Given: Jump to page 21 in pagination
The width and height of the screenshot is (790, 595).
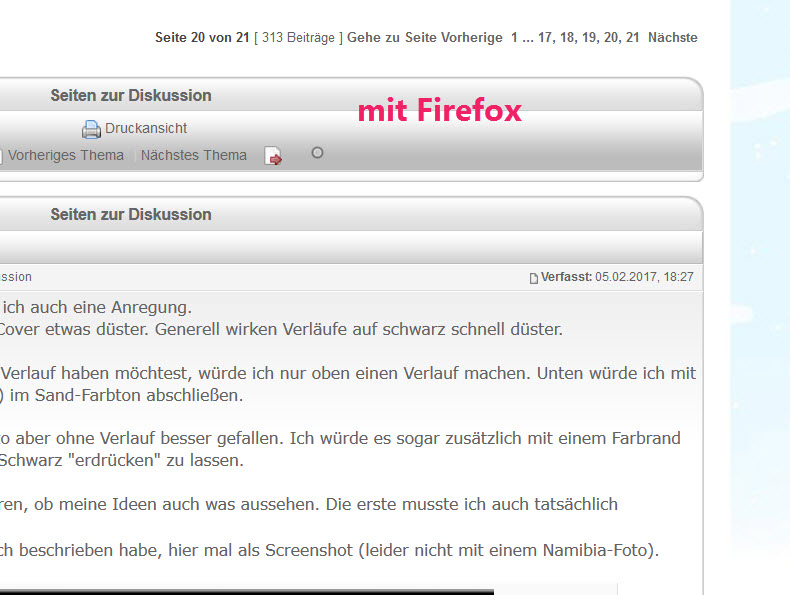Looking at the screenshot, I should point(633,38).
